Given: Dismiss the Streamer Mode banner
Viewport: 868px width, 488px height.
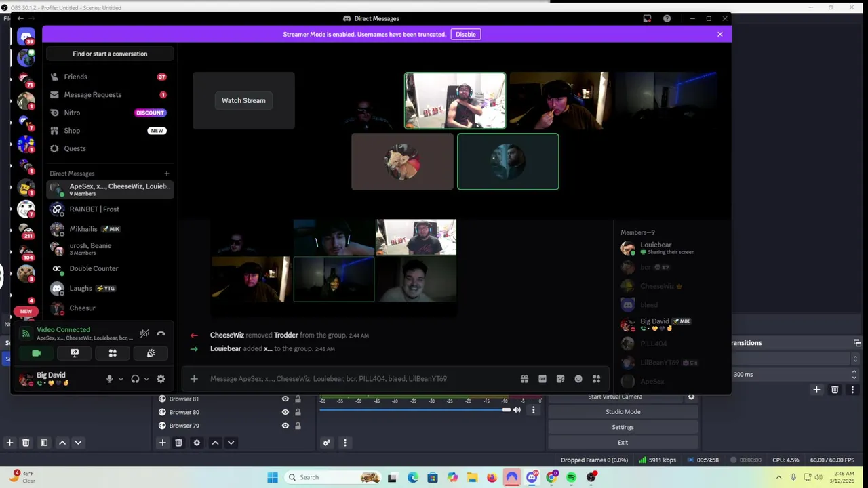Looking at the screenshot, I should coord(720,34).
